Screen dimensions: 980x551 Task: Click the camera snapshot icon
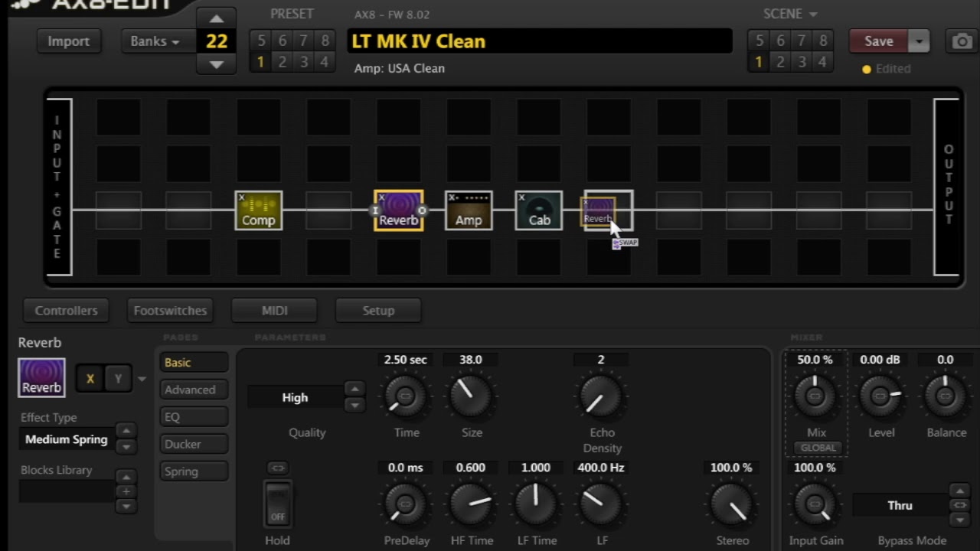click(962, 41)
